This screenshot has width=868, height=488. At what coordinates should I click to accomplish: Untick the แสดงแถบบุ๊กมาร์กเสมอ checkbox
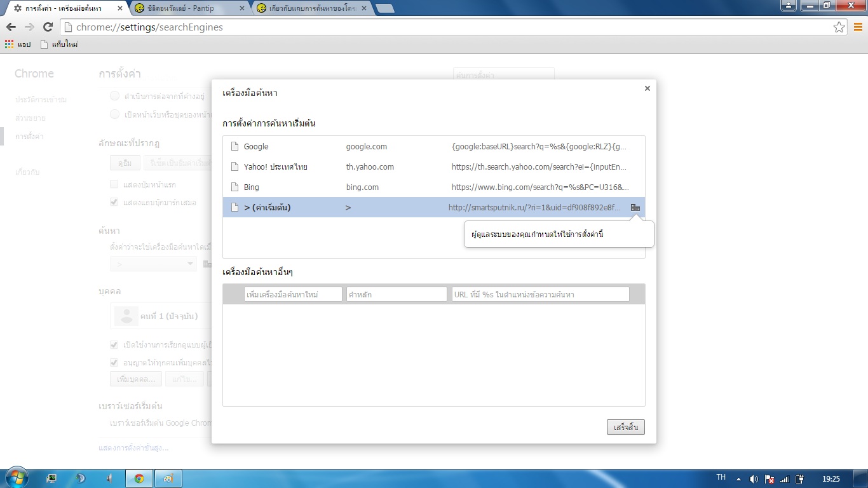coord(114,202)
